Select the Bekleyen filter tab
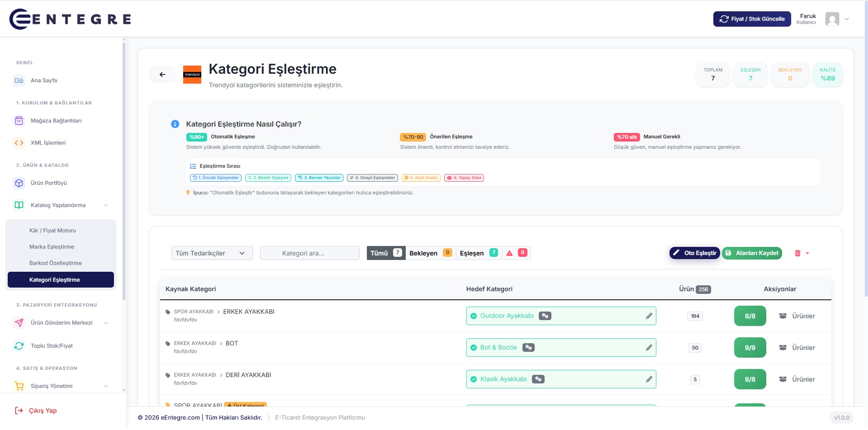The image size is (868, 430). (430, 253)
